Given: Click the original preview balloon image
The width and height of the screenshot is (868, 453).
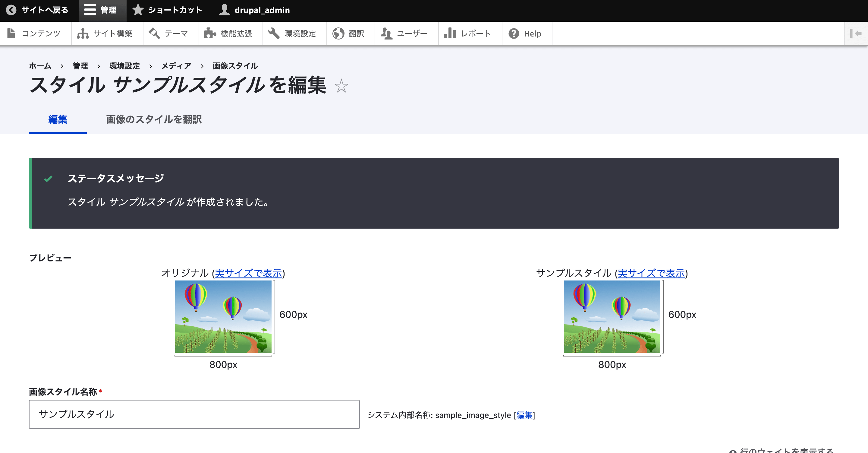Looking at the screenshot, I should [x=223, y=317].
